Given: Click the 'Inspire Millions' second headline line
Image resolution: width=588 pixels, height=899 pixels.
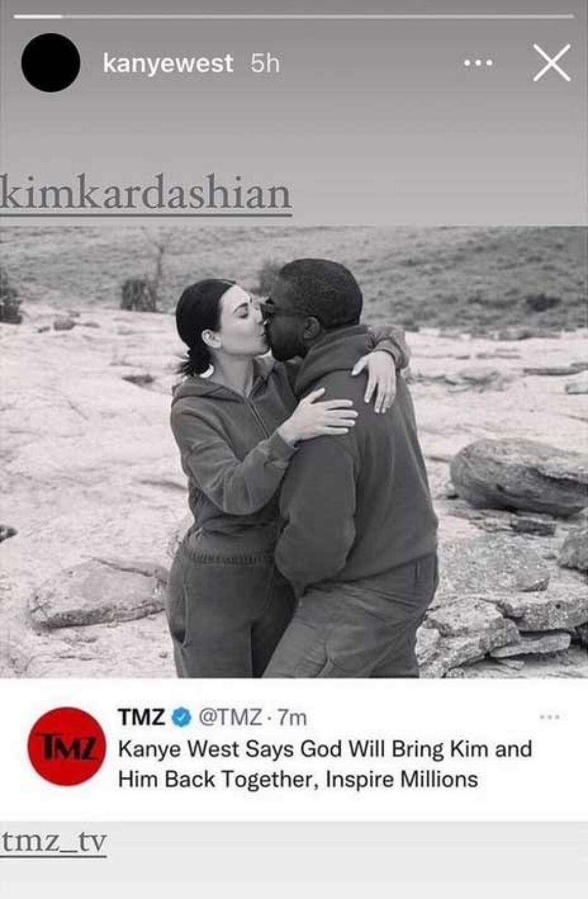Looking at the screenshot, I should point(298,779).
